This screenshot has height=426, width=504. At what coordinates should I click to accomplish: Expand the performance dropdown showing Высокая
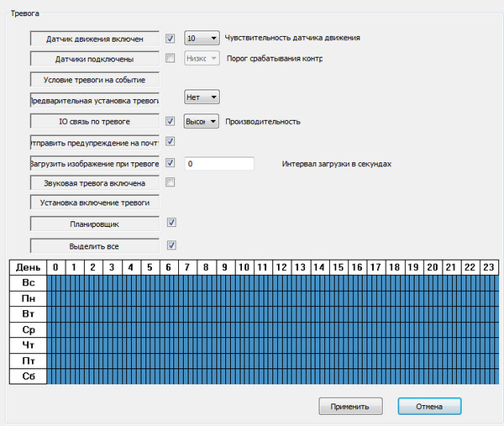coord(202,122)
